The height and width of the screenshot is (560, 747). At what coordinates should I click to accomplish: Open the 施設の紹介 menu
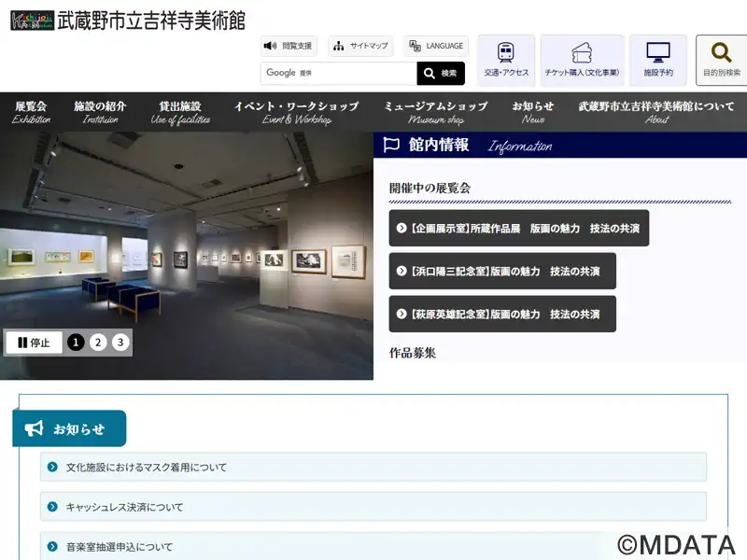pyautogui.click(x=100, y=112)
